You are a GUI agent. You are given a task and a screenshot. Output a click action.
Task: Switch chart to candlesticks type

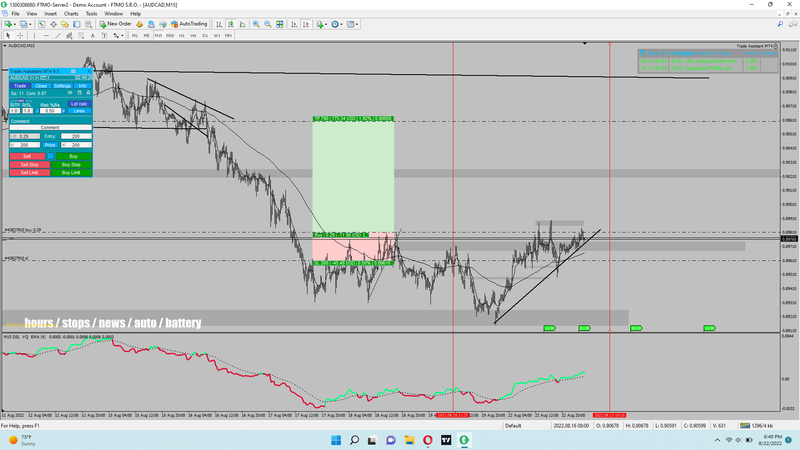coord(231,24)
